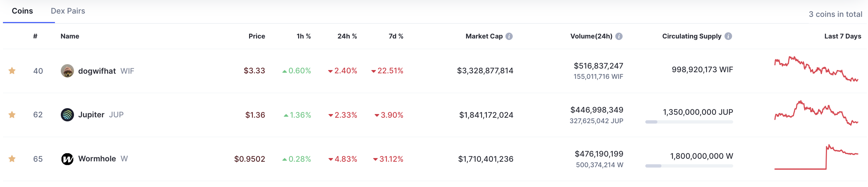868x187 pixels.
Task: Open the Jupiter coin page
Action: pos(91,115)
